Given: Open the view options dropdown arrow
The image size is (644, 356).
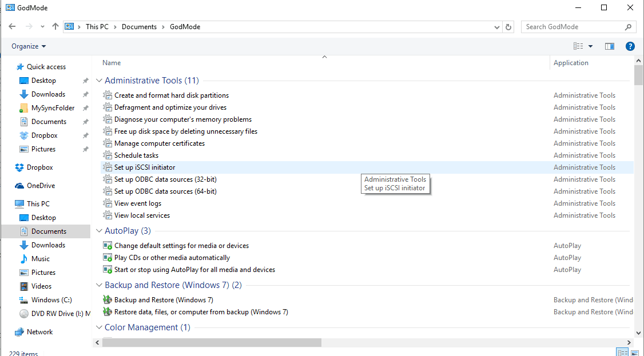Looking at the screenshot, I should click(x=590, y=46).
